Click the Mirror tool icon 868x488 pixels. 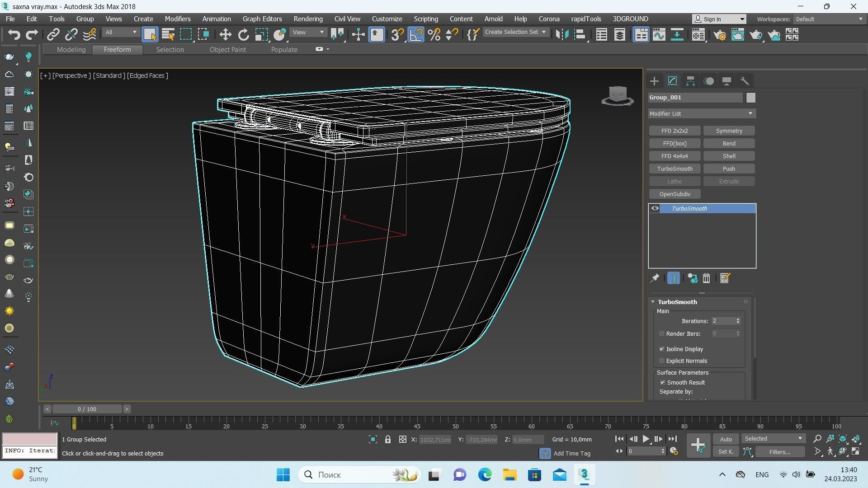click(x=562, y=35)
